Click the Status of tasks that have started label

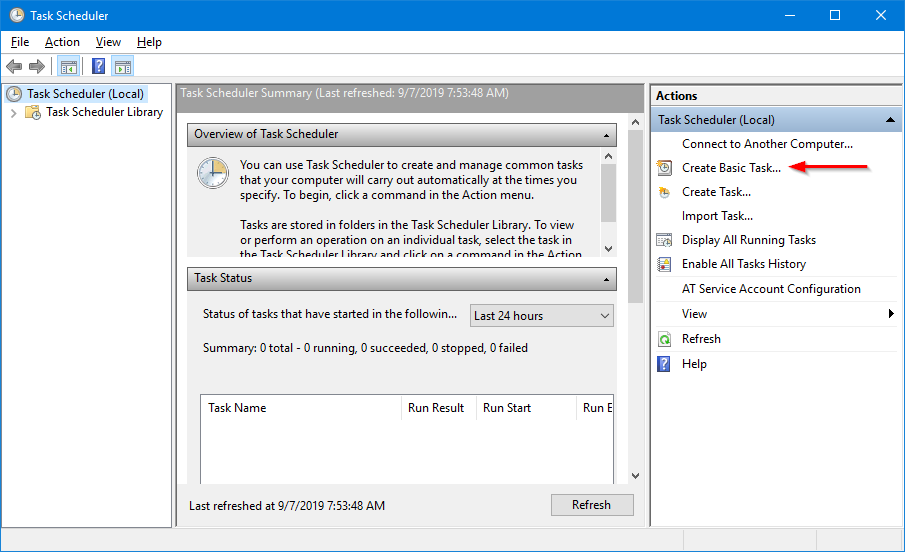(x=330, y=314)
